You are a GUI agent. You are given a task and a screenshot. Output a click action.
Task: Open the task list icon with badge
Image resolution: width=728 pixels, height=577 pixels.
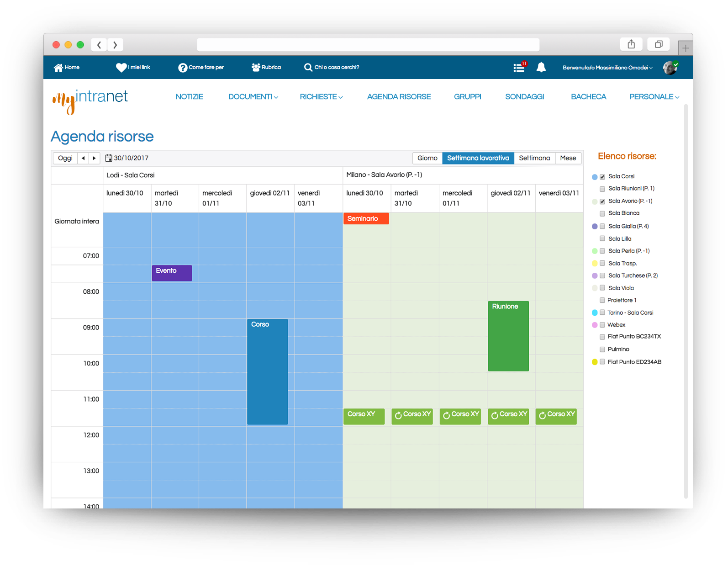519,67
